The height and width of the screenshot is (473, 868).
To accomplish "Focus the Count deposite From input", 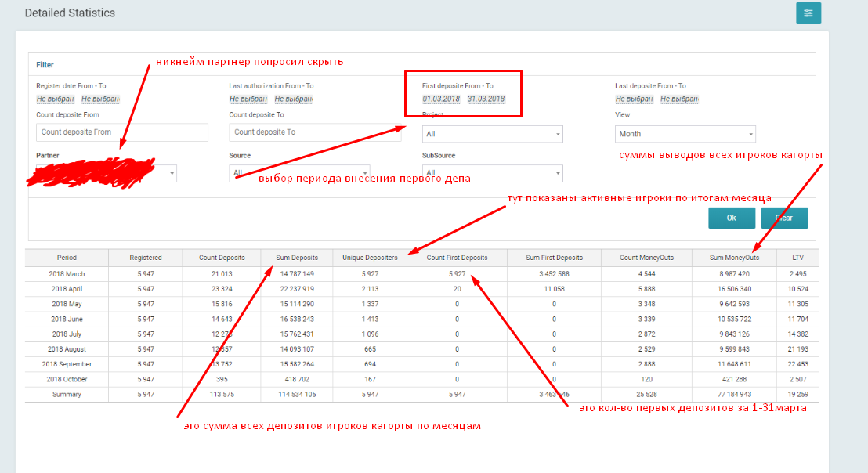I will tap(121, 132).
